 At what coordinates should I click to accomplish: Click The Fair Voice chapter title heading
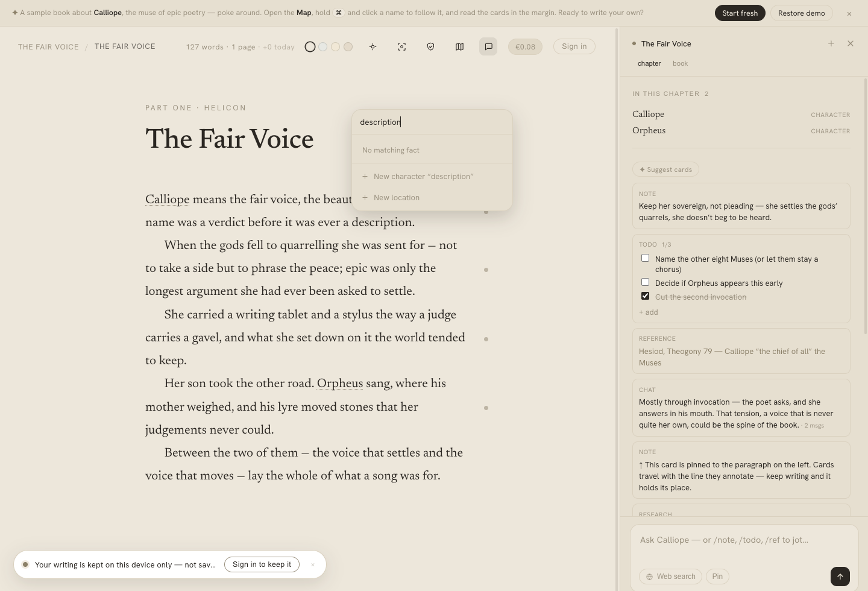click(x=230, y=139)
